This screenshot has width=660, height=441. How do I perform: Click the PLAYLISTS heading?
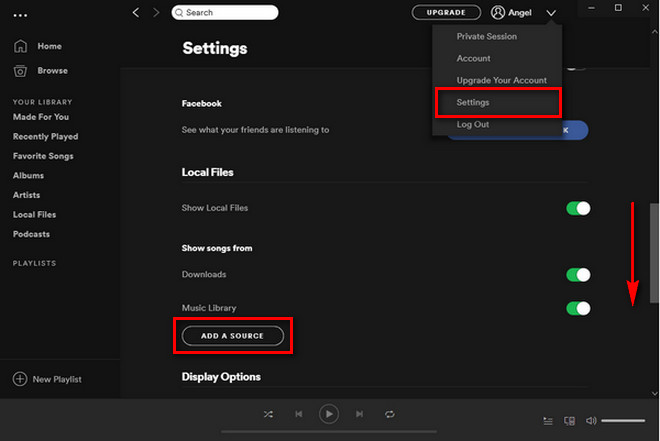coord(35,263)
